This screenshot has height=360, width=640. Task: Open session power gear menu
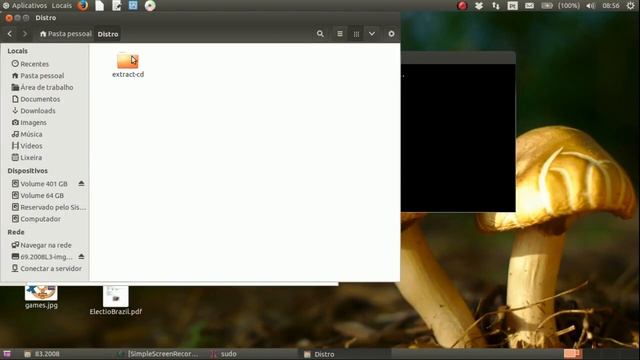pos(631,6)
